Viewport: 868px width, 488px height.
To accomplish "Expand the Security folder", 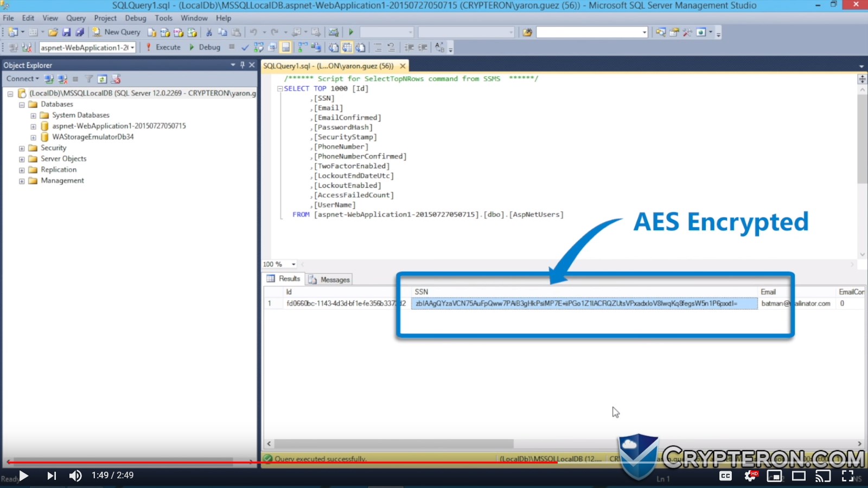I will click(22, 148).
